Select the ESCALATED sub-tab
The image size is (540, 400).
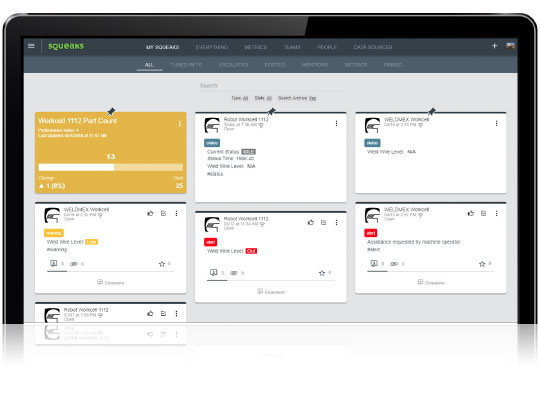click(233, 65)
